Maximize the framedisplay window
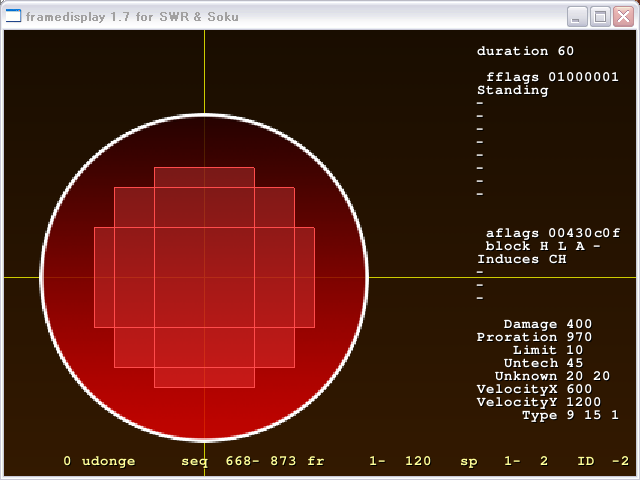The height and width of the screenshot is (480, 640). pos(599,16)
